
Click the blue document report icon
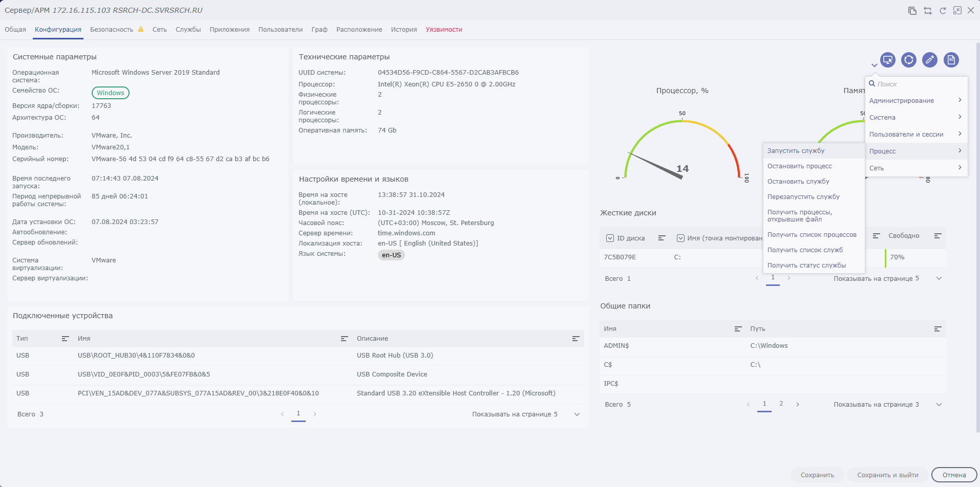pyautogui.click(x=951, y=60)
